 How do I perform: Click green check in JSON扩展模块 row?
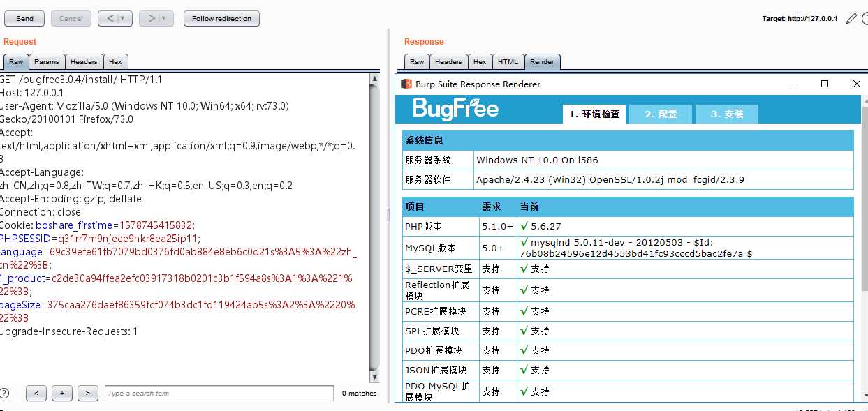[524, 370]
